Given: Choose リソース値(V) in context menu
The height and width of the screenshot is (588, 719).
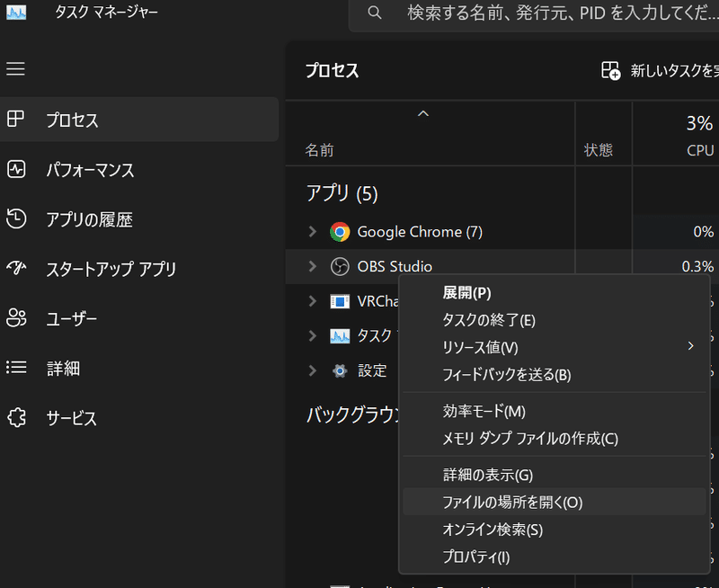Looking at the screenshot, I should click(x=554, y=347).
